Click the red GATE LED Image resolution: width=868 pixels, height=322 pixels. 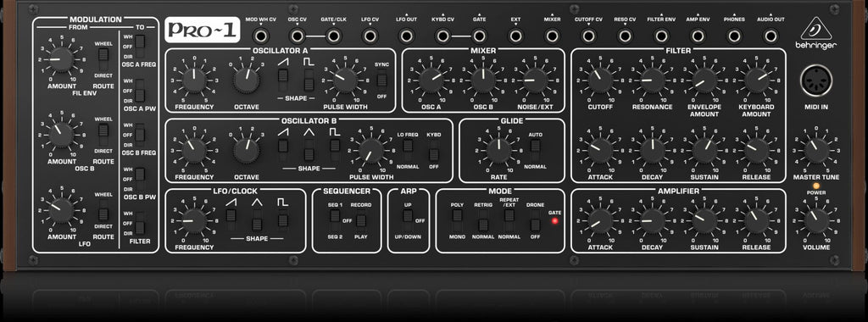pyautogui.click(x=554, y=221)
